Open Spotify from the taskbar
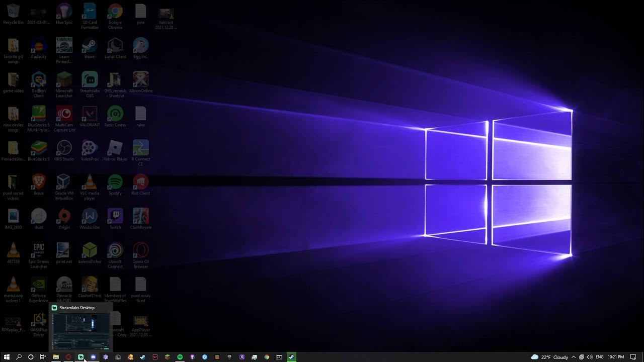Image resolution: width=644 pixels, height=362 pixels. point(180,357)
